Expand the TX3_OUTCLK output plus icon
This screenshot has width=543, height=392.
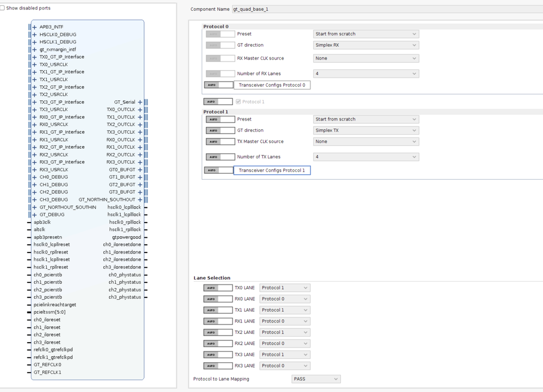pyautogui.click(x=140, y=132)
